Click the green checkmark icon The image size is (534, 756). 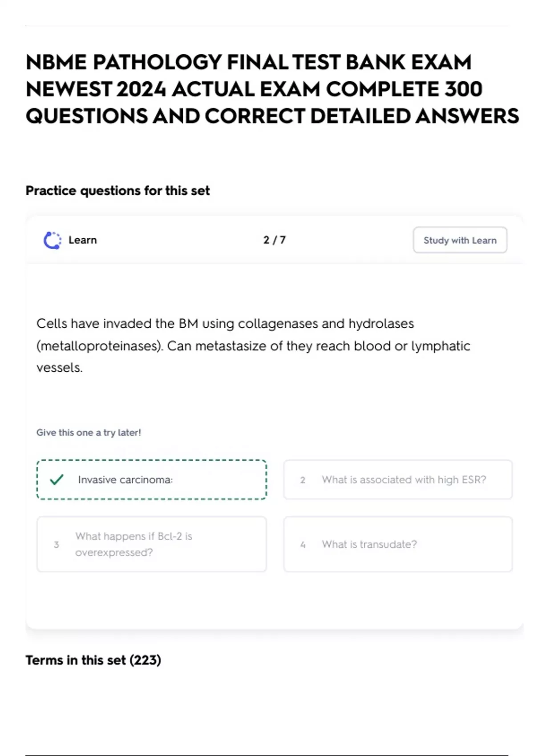point(57,479)
